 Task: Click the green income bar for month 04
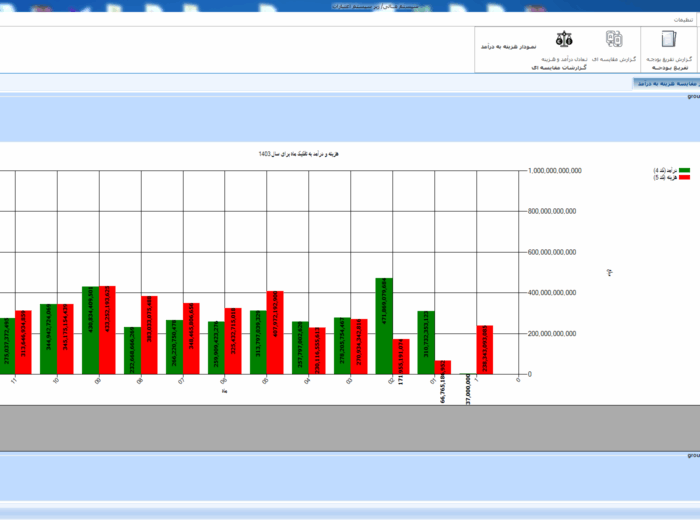click(x=300, y=347)
